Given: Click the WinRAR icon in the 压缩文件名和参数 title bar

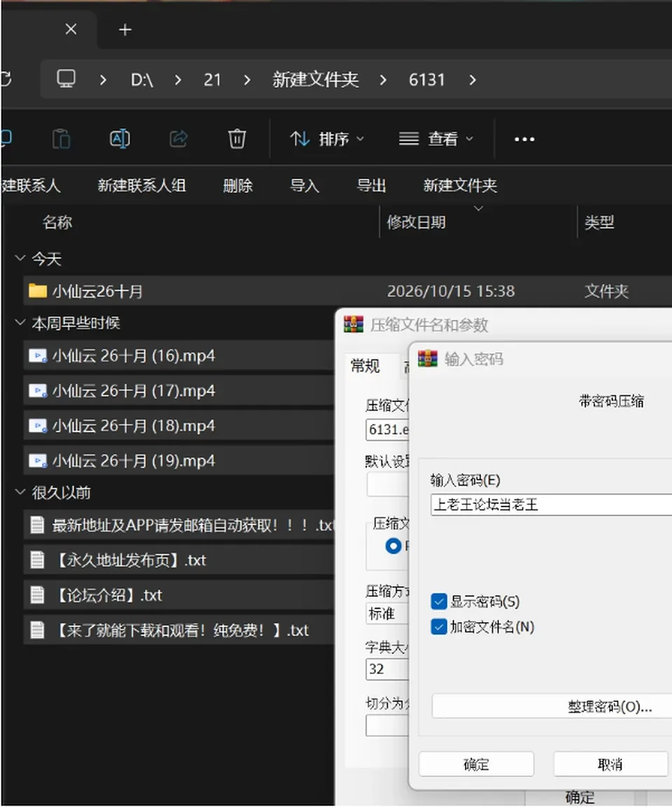Looking at the screenshot, I should 353,324.
